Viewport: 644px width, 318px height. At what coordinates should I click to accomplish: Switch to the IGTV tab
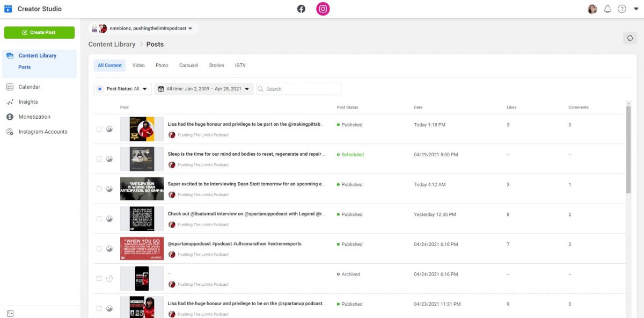[x=240, y=66]
